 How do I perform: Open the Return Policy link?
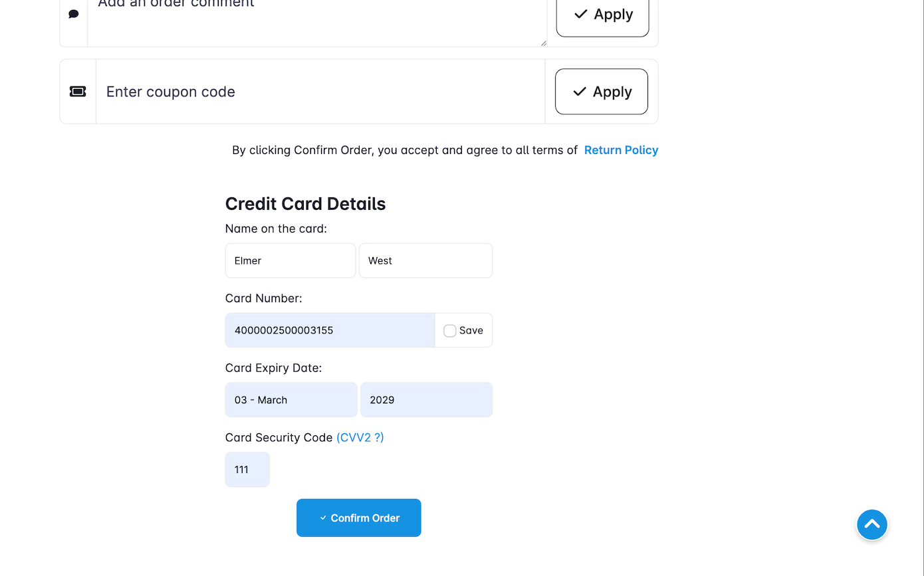tap(621, 150)
